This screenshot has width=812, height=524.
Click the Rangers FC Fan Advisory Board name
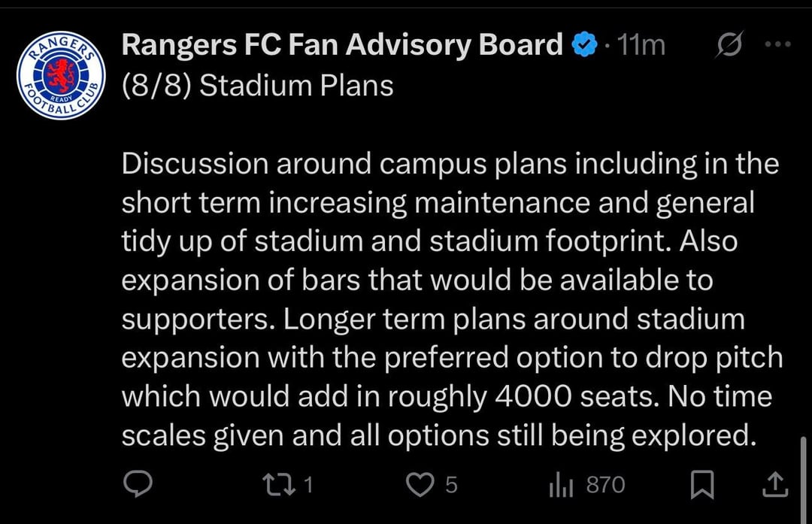(x=342, y=45)
